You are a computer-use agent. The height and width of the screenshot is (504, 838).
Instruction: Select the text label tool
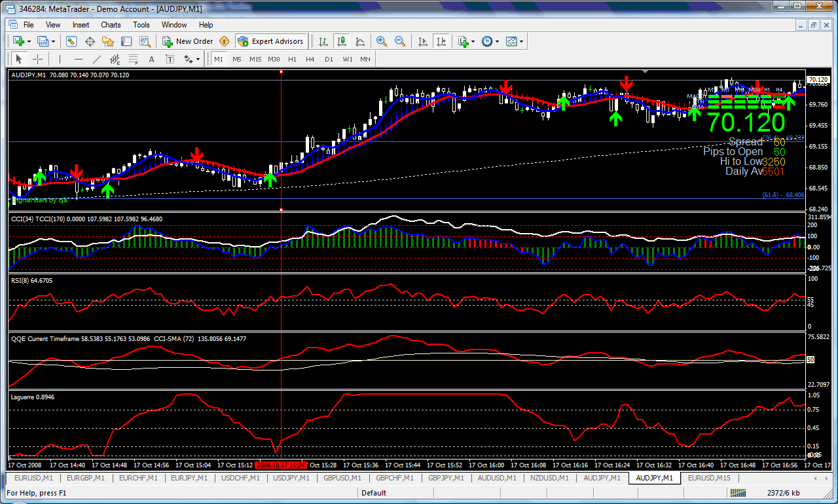pos(170,59)
